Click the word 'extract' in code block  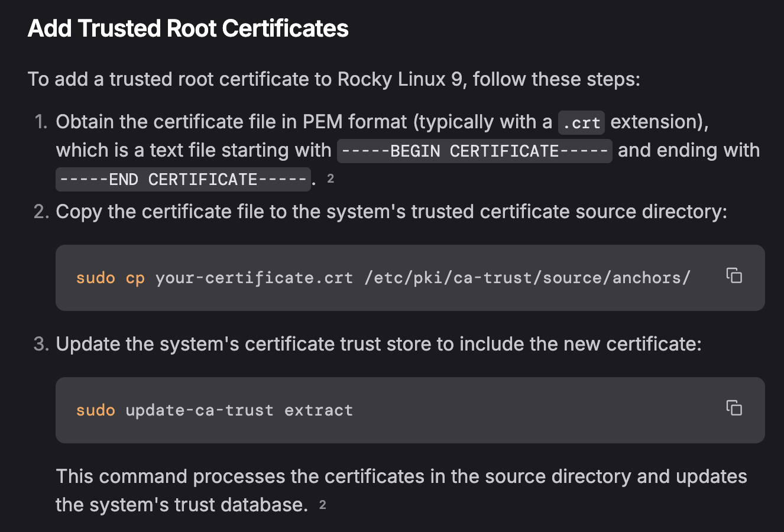(x=318, y=410)
